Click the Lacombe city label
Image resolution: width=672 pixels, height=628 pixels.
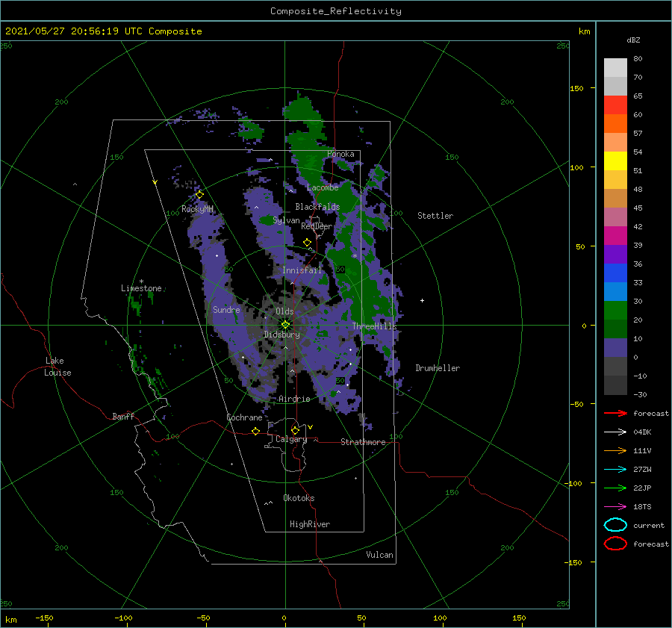[323, 187]
